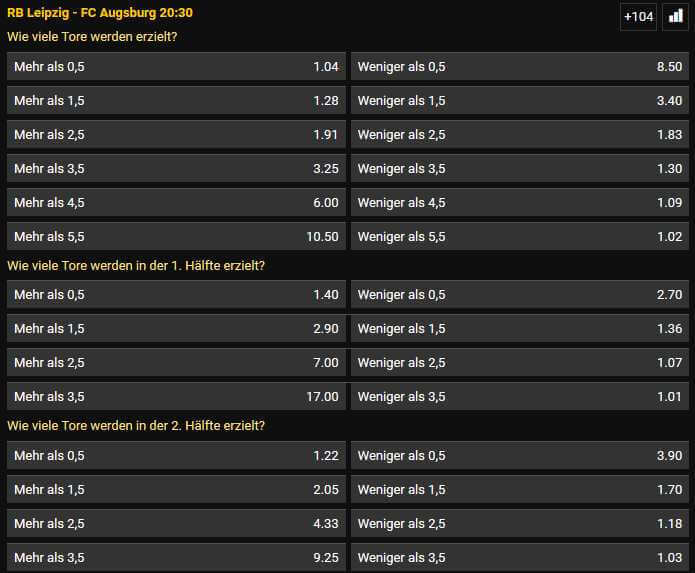The image size is (695, 573).
Task: Click first-half Weniger als 1,5 at 1.36
Action: (519, 329)
